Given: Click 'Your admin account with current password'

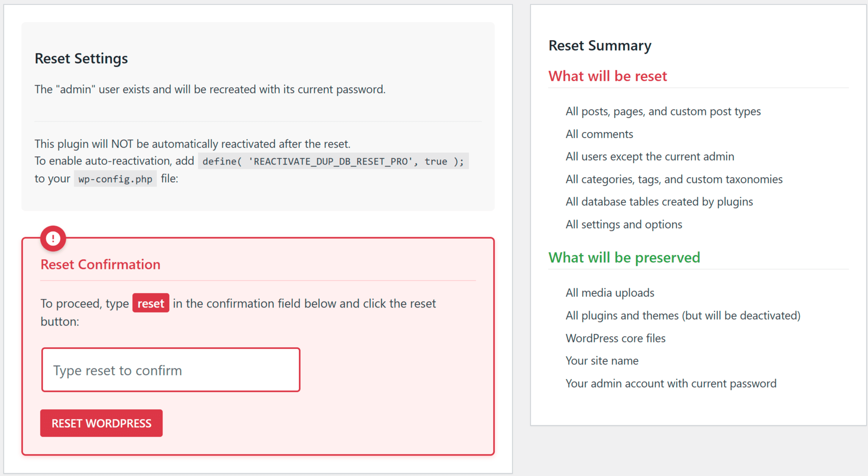Looking at the screenshot, I should click(x=671, y=384).
